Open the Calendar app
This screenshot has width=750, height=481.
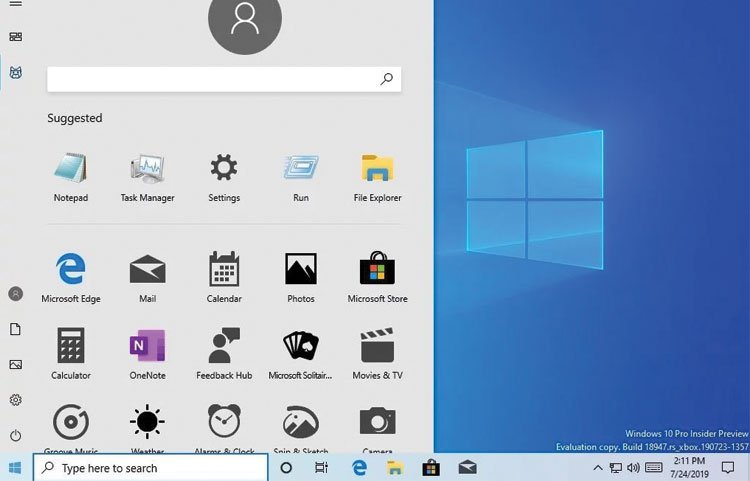[x=224, y=269]
